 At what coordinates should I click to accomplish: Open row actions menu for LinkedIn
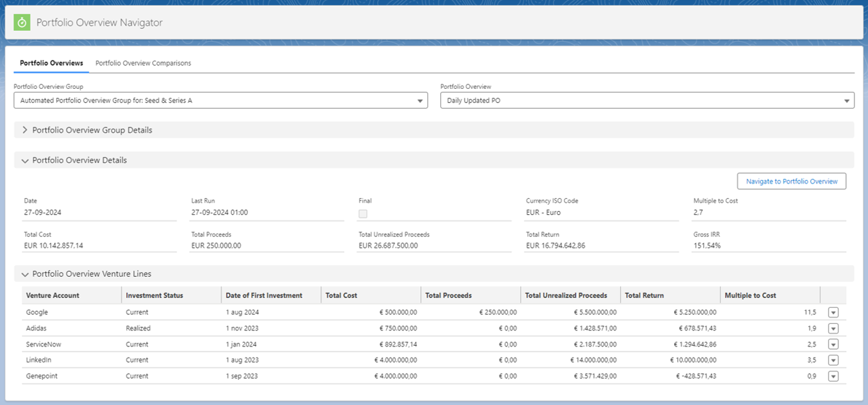(x=833, y=361)
